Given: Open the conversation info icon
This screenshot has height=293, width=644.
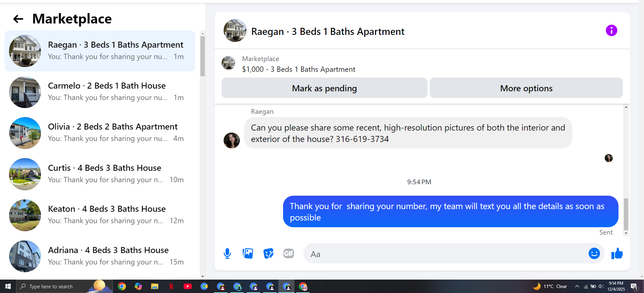Looking at the screenshot, I should pyautogui.click(x=611, y=31).
